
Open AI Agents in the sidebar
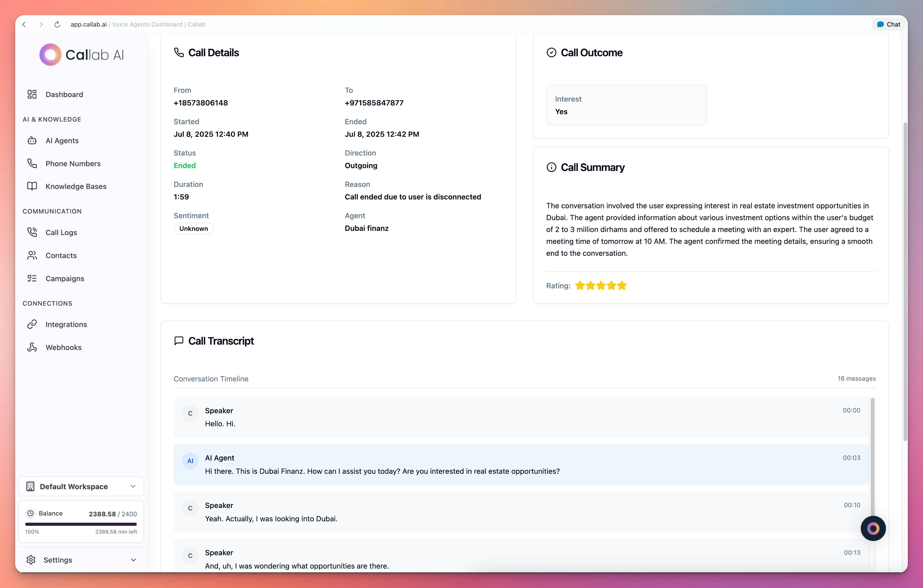coord(81,141)
